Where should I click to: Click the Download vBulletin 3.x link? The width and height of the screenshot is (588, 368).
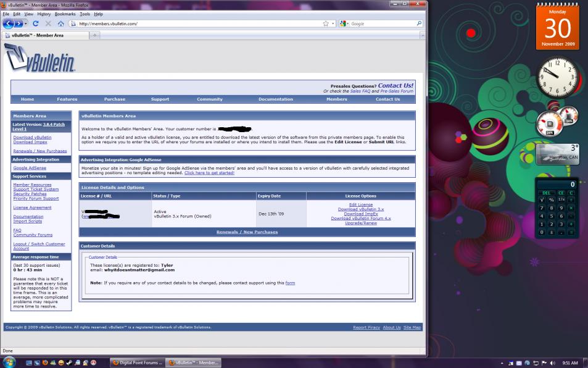click(360, 209)
